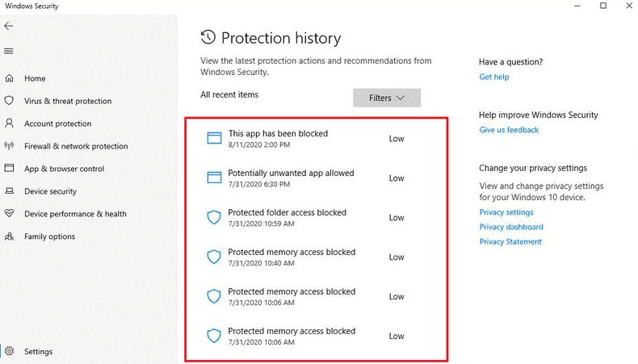
Task: Click the Device performance & health heart icon
Action: pyautogui.click(x=9, y=213)
